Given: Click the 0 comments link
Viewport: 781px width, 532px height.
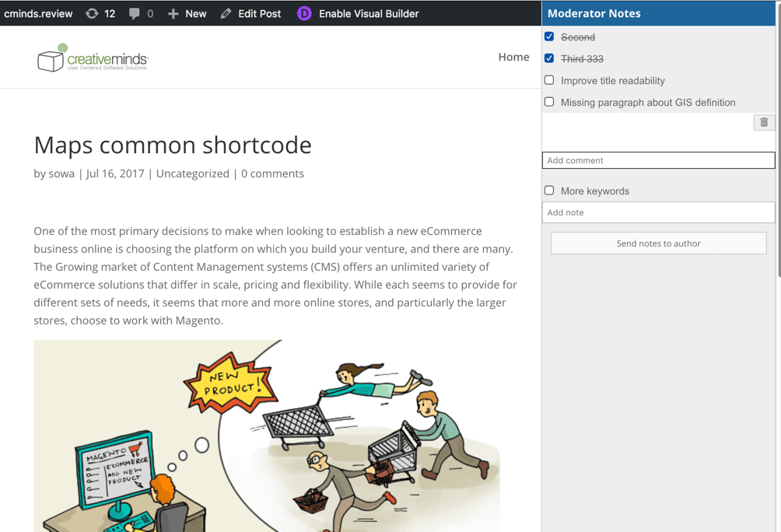Looking at the screenshot, I should click(272, 173).
